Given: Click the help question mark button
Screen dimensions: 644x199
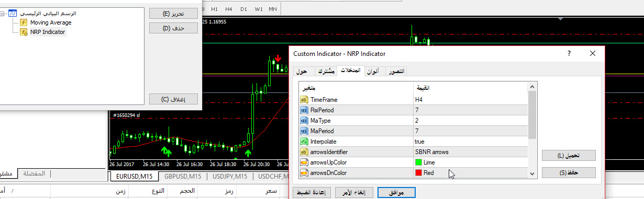Looking at the screenshot, I should (569, 53).
